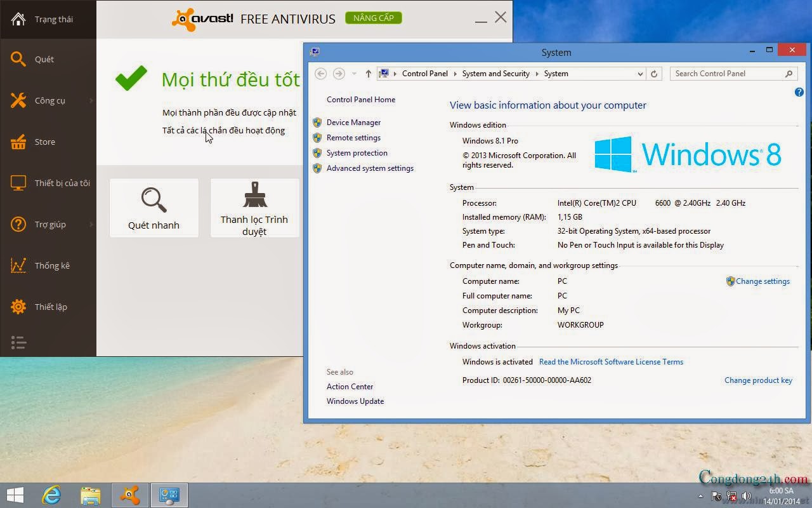
Task: Open the Trạng thái home icon in Avast
Action: 18,18
